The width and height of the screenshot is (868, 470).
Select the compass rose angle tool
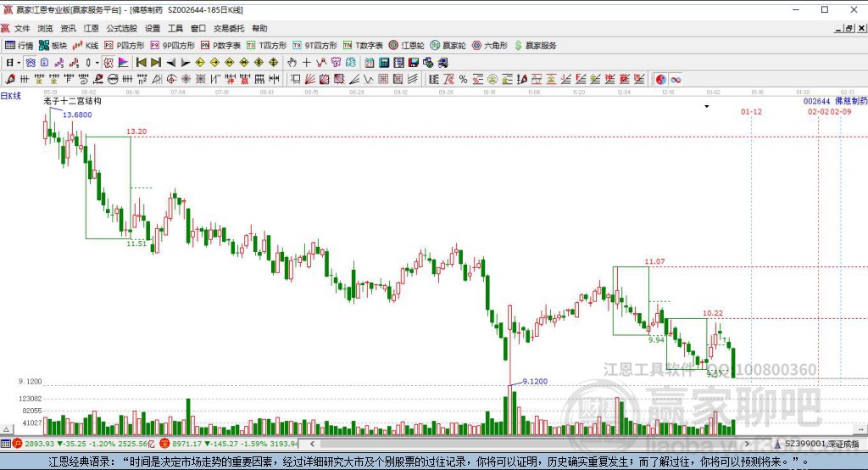coord(186,79)
